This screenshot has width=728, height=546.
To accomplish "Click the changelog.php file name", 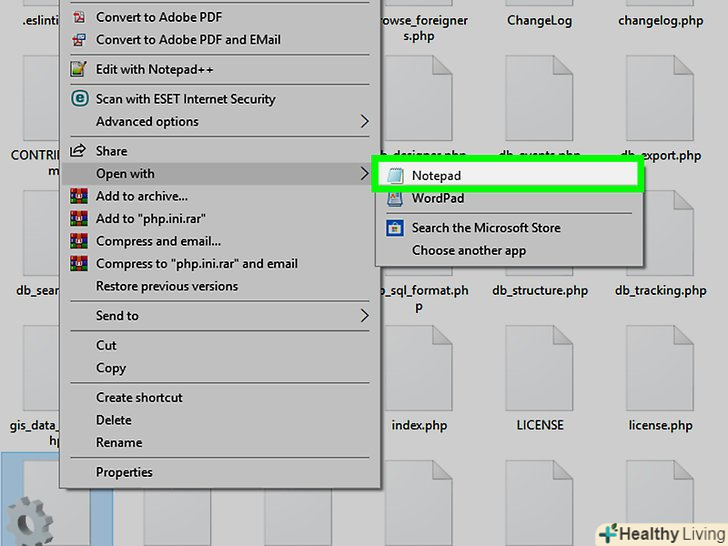I will point(660,21).
